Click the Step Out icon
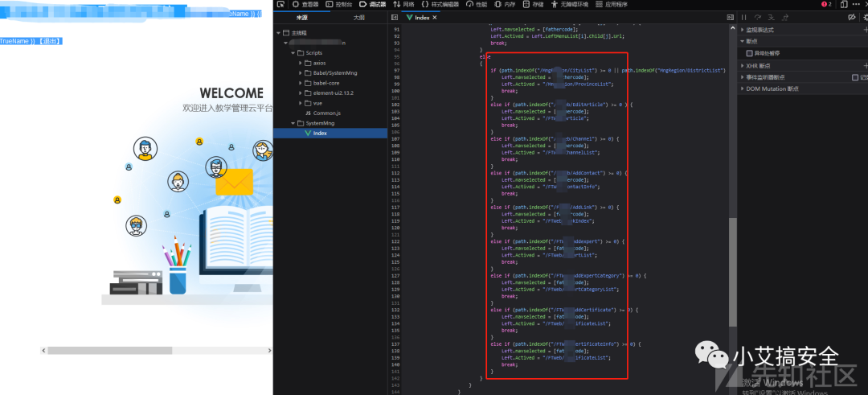 coord(784,18)
